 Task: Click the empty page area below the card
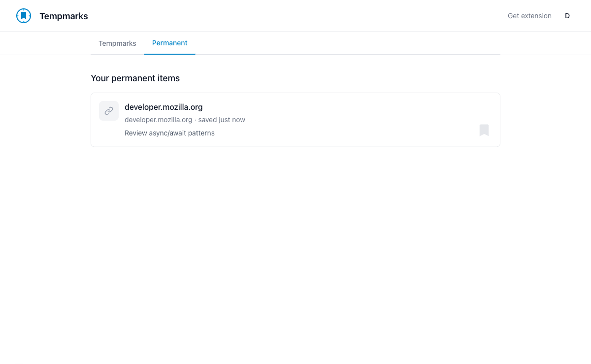tap(295, 246)
